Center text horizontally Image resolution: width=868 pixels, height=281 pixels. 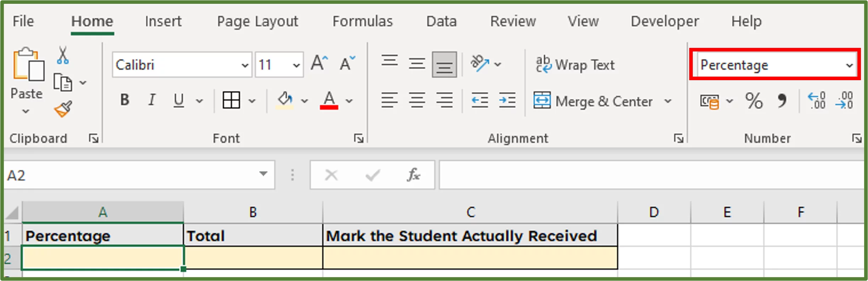(x=417, y=100)
